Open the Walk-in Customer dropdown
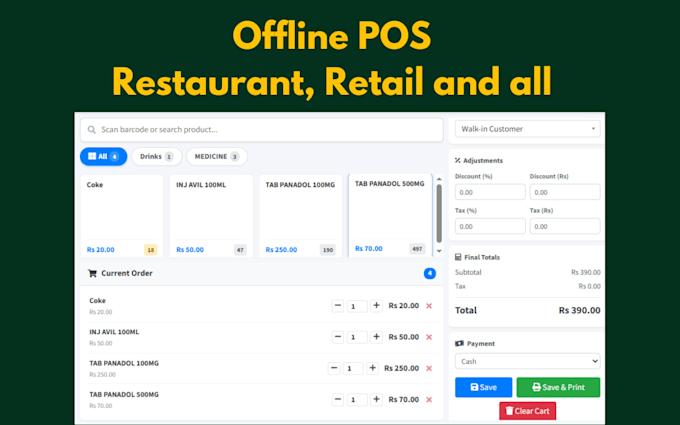This screenshot has width=680, height=425. (x=527, y=129)
